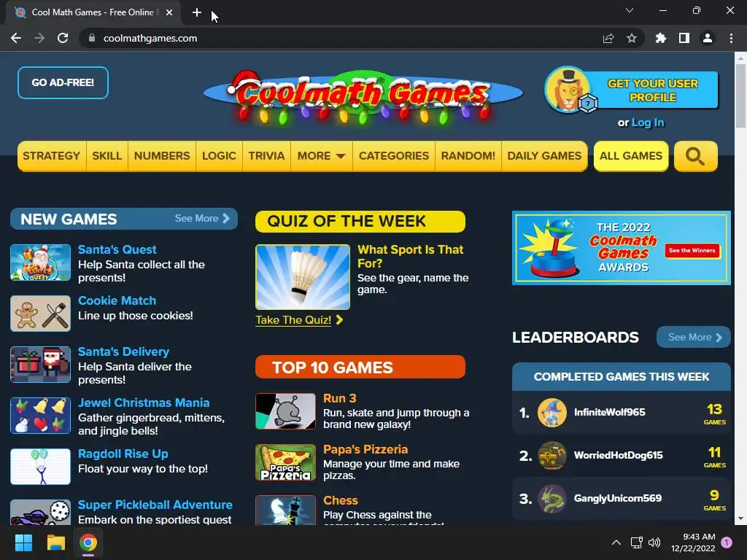This screenshot has width=747, height=560.
Task: Open the notification badge in taskbar
Action: 727,542
